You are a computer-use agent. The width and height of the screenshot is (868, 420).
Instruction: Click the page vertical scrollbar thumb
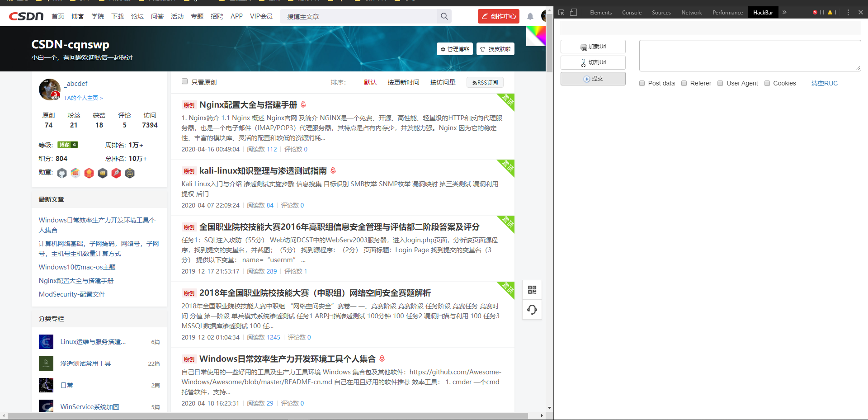tap(549, 43)
